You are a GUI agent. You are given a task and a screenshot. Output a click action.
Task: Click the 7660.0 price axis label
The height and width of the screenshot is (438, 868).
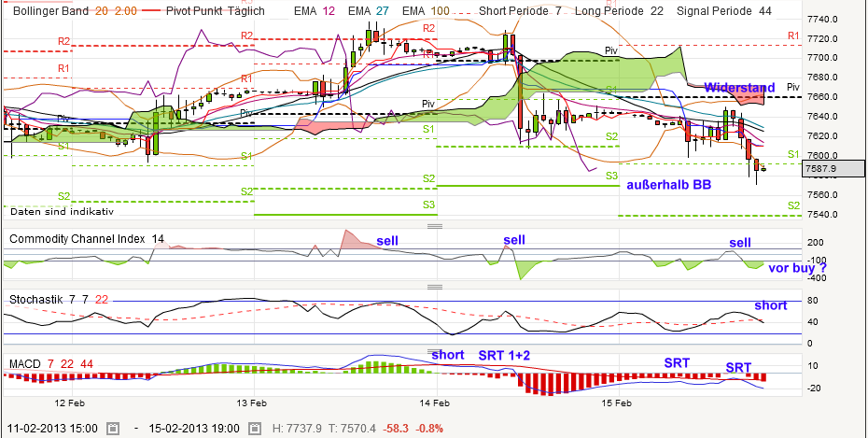[822, 97]
